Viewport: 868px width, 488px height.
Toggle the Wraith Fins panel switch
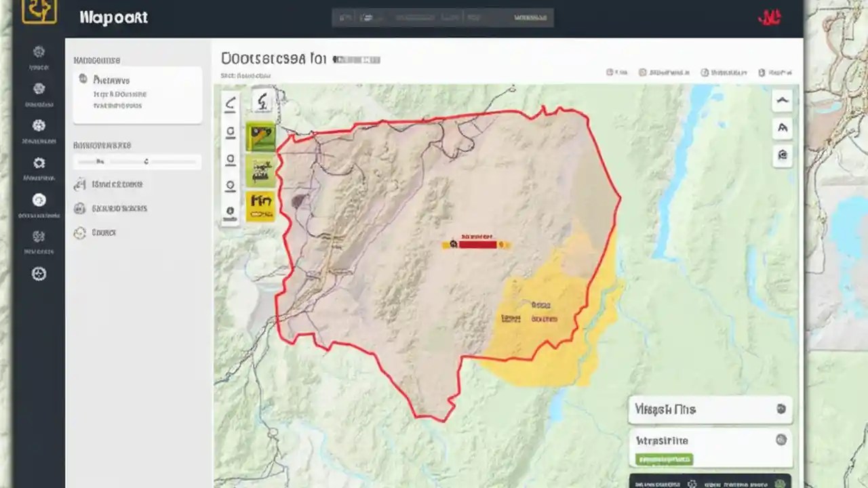[781, 409]
